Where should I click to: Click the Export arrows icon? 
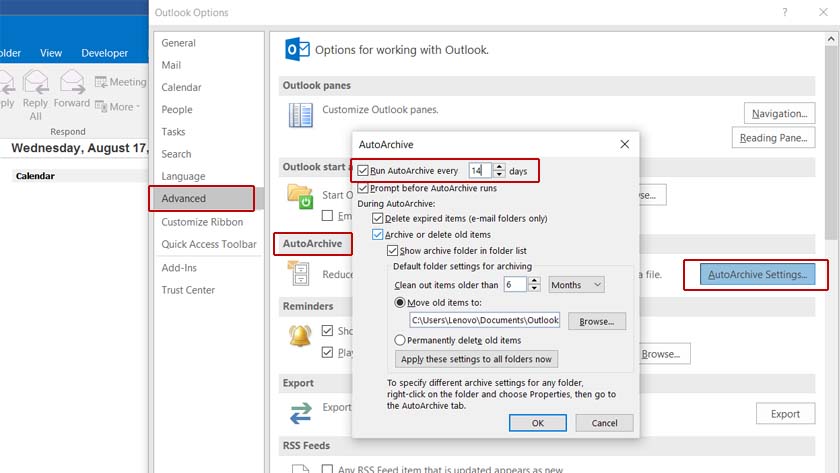coord(301,413)
